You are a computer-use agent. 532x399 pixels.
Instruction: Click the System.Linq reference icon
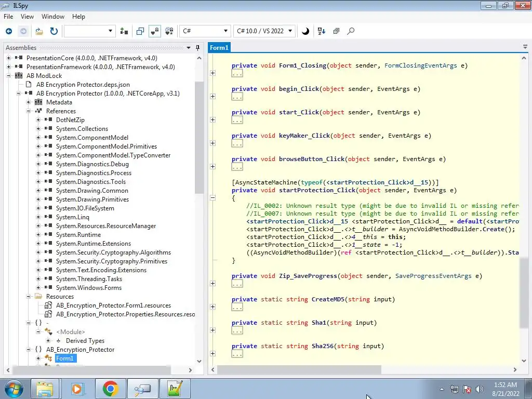tap(48, 217)
